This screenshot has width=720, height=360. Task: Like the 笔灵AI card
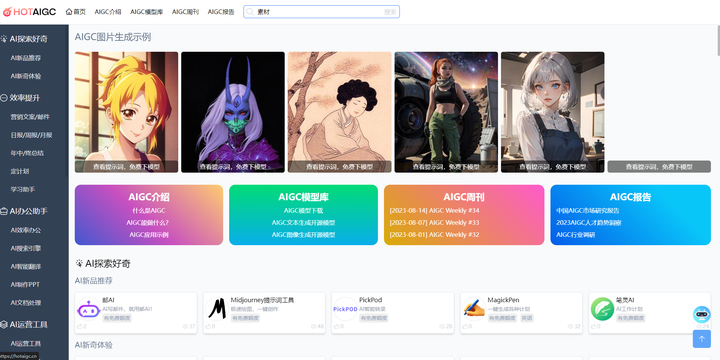click(594, 326)
